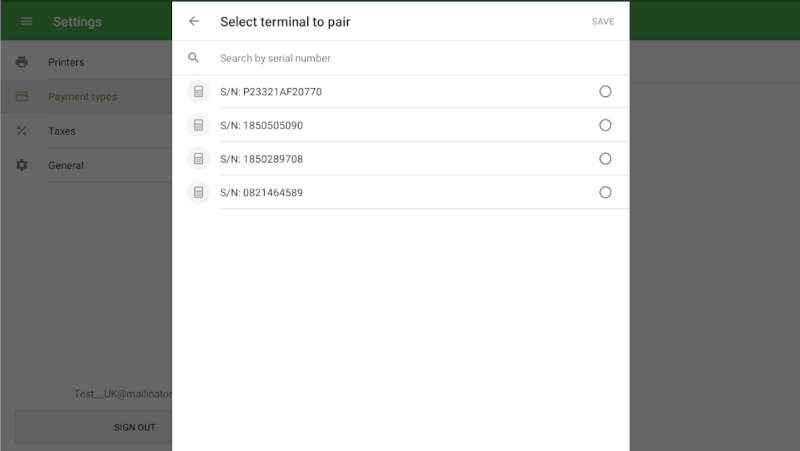The width and height of the screenshot is (800, 451).
Task: Click terminal icon for serial 0821464589
Action: click(198, 192)
